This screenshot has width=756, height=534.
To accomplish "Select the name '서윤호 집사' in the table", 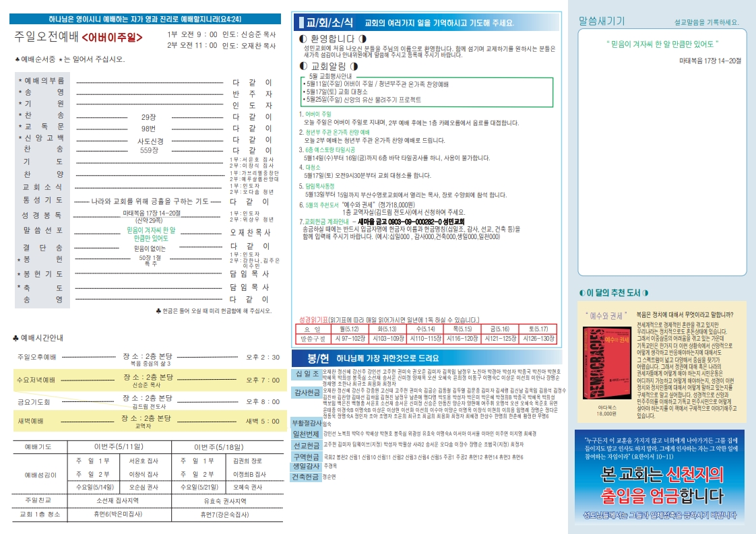I will point(144,461).
